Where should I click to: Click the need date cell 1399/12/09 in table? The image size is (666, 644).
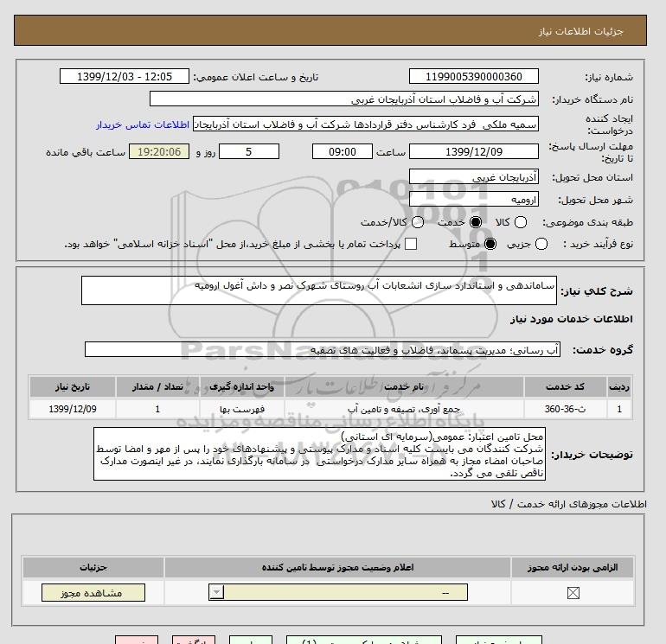[x=73, y=409]
